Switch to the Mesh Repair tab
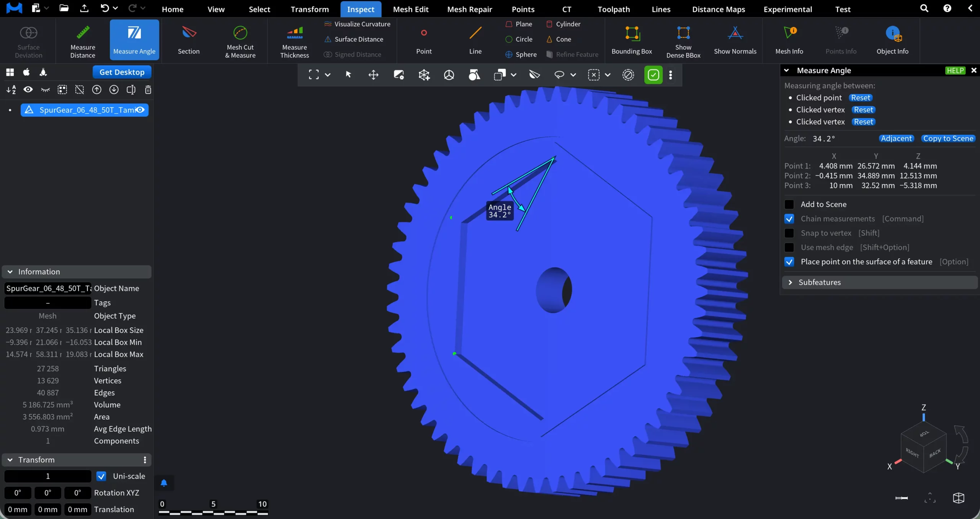The image size is (980, 519). tap(469, 9)
